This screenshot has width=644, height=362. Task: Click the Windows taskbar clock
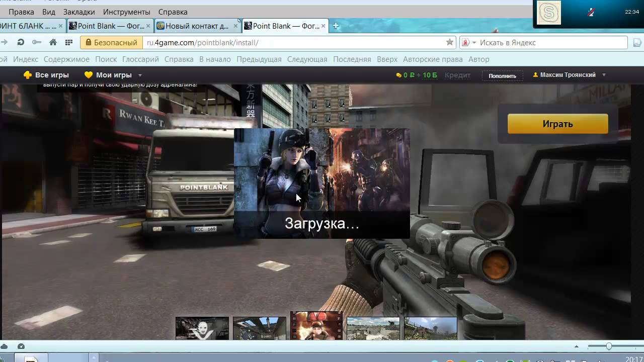tap(633, 359)
